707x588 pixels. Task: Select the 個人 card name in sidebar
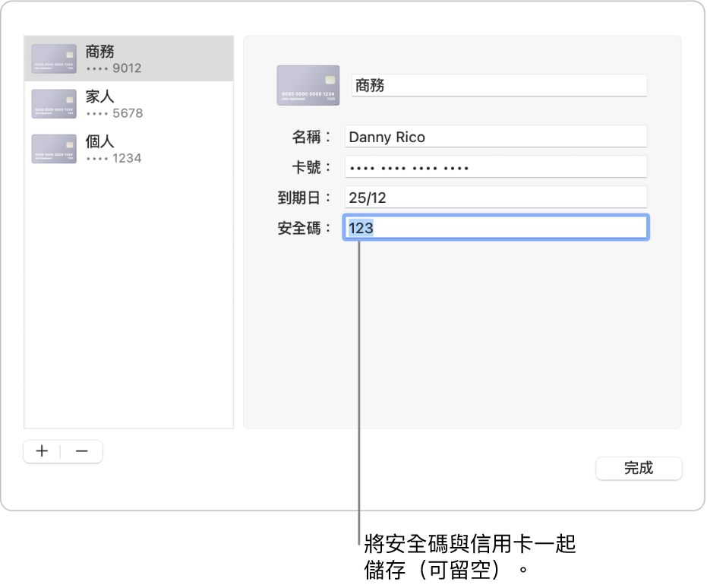pyautogui.click(x=99, y=142)
